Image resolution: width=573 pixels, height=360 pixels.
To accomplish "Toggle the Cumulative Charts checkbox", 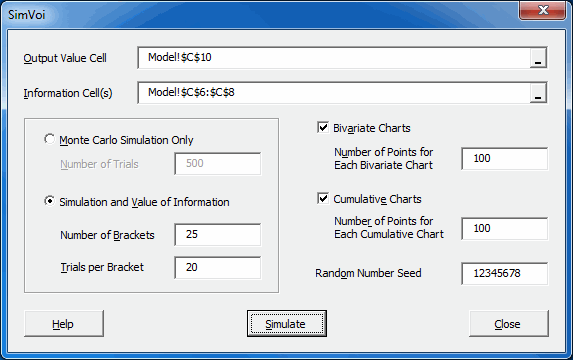I will point(323,198).
